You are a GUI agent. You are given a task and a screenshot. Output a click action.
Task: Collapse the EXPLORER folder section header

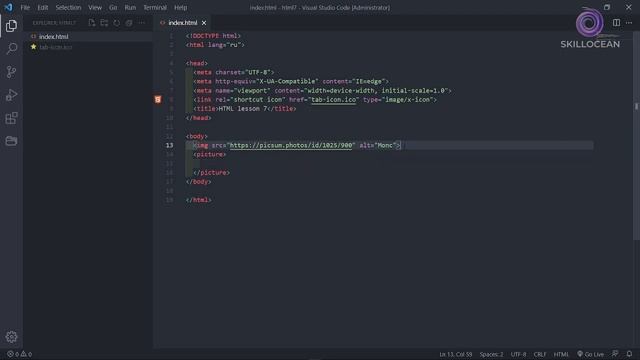click(x=54, y=23)
